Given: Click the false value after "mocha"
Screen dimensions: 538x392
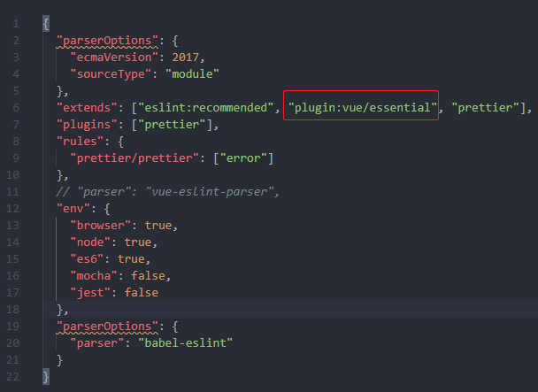Looking at the screenshot, I should [x=148, y=276].
